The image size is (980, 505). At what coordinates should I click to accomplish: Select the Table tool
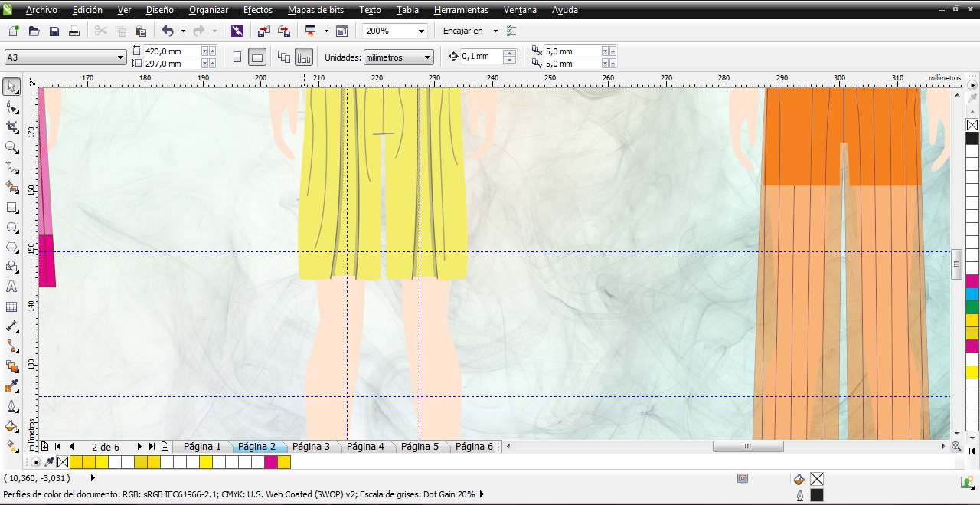coord(11,307)
